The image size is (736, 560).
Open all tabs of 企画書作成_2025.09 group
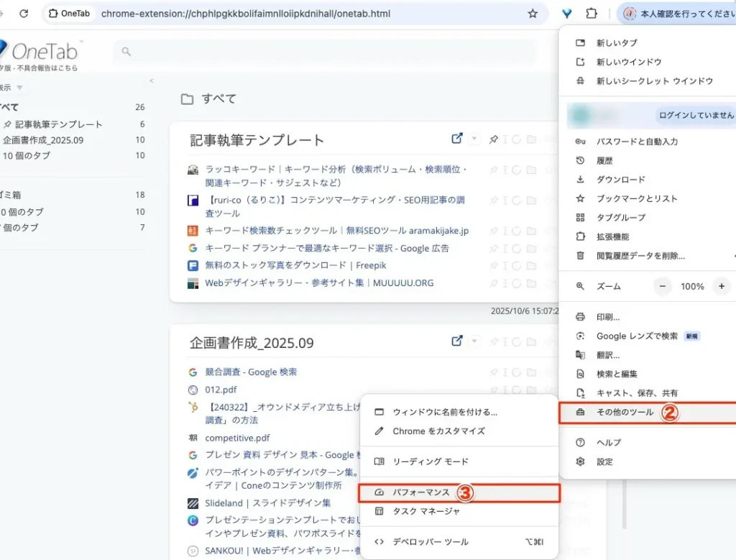pyautogui.click(x=456, y=341)
